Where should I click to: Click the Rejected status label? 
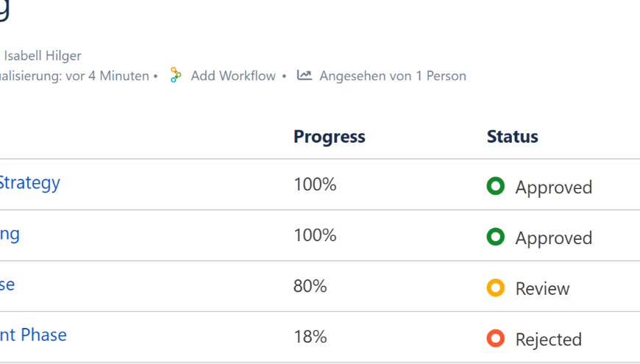click(548, 340)
